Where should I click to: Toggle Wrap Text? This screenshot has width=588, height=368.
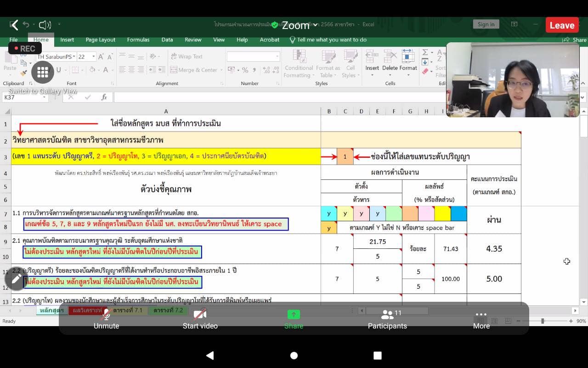pos(187,57)
